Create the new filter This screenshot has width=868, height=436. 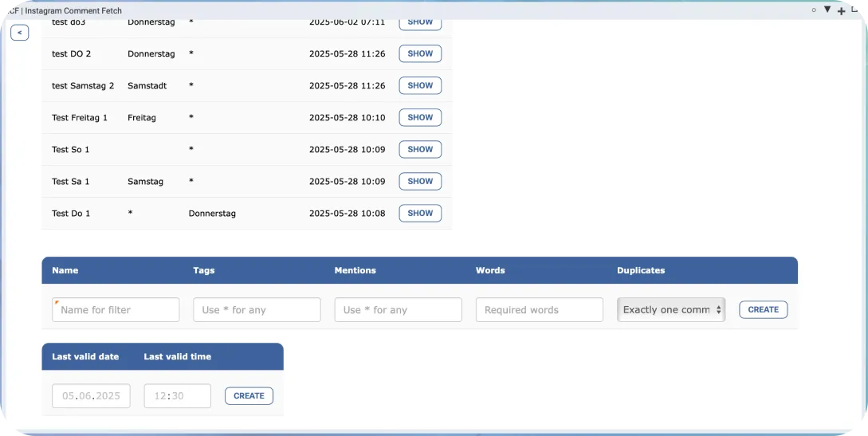[x=764, y=310]
